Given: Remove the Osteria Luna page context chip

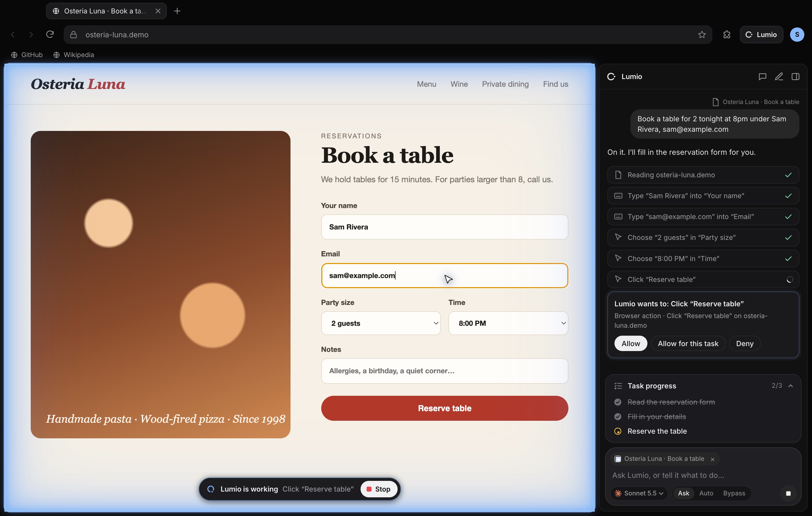Looking at the screenshot, I should point(712,459).
